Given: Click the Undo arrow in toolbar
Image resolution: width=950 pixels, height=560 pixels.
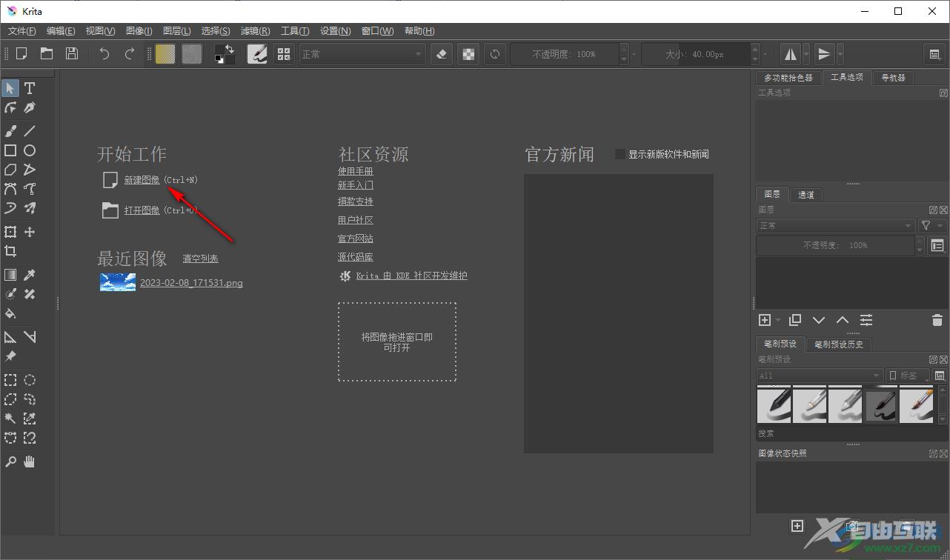Looking at the screenshot, I should 104,53.
